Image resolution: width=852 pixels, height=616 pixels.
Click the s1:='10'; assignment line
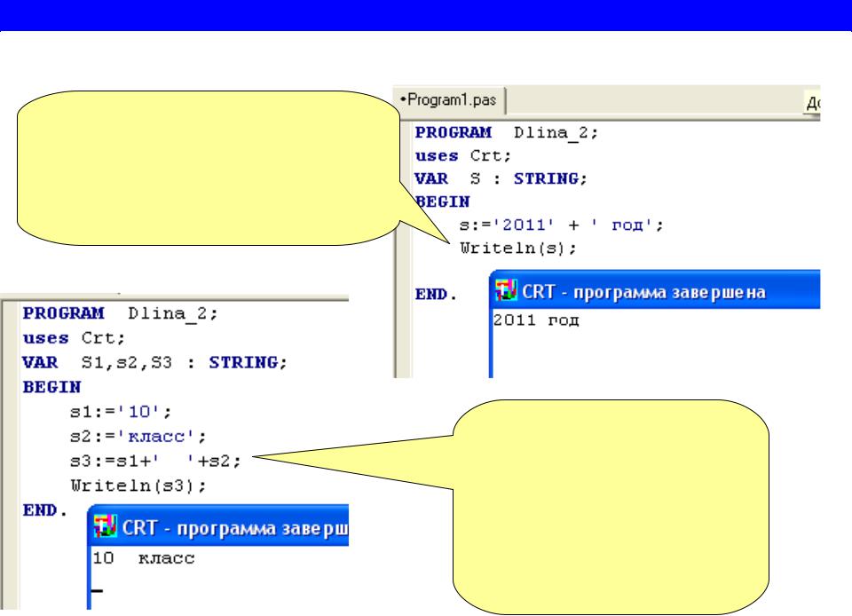[121, 412]
